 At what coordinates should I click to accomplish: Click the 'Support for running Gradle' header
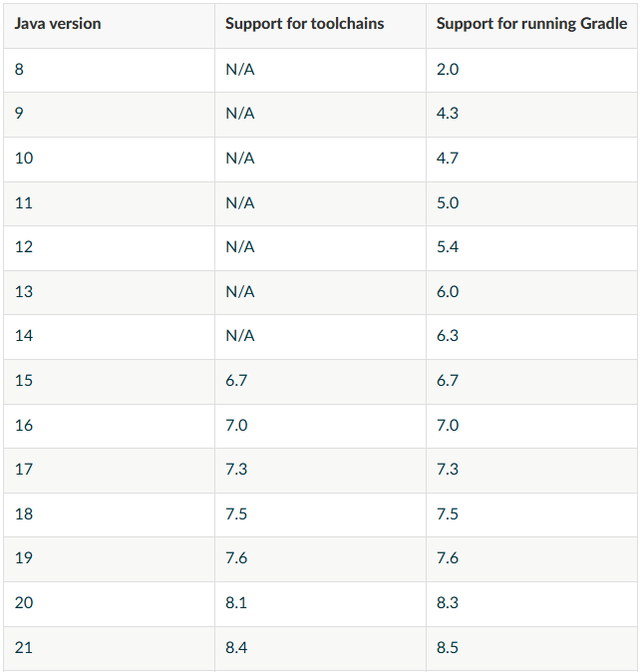(531, 24)
